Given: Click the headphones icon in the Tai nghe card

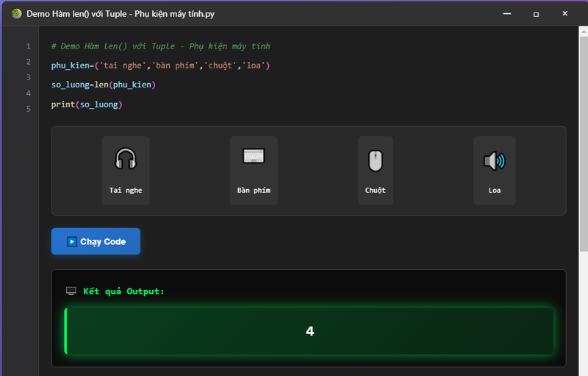Looking at the screenshot, I should click(x=126, y=160).
